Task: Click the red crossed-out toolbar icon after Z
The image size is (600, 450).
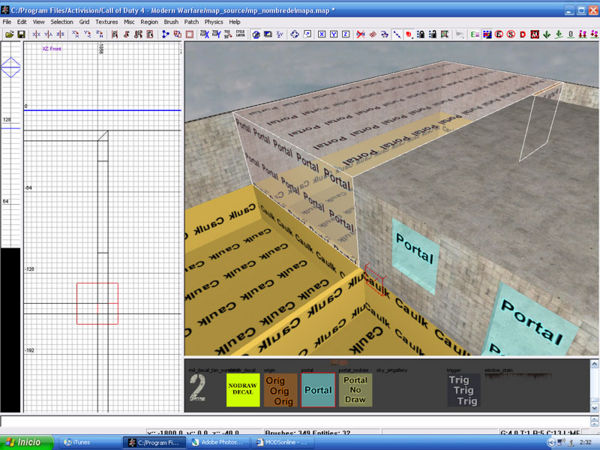Action: 360,34
